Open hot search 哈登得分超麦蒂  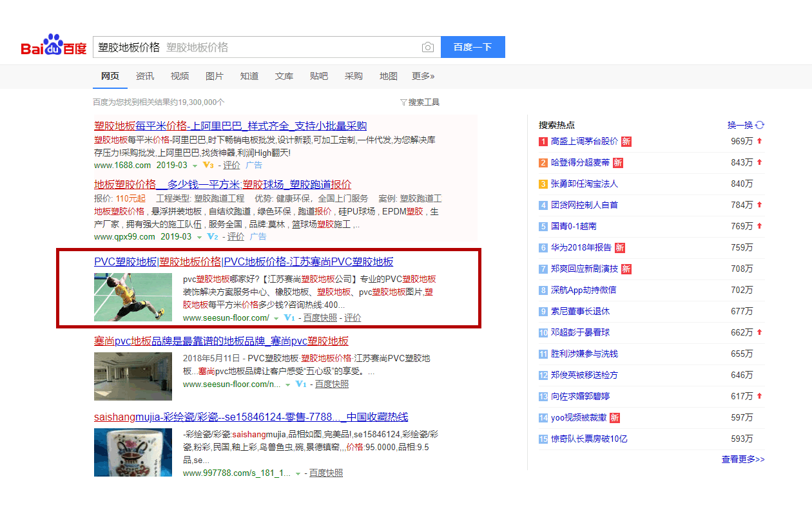tap(580, 162)
